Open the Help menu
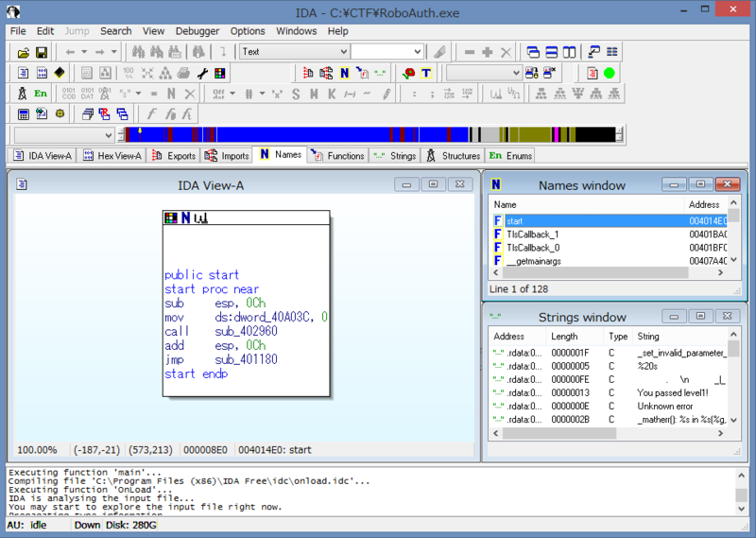This screenshot has height=538, width=756. [x=338, y=31]
